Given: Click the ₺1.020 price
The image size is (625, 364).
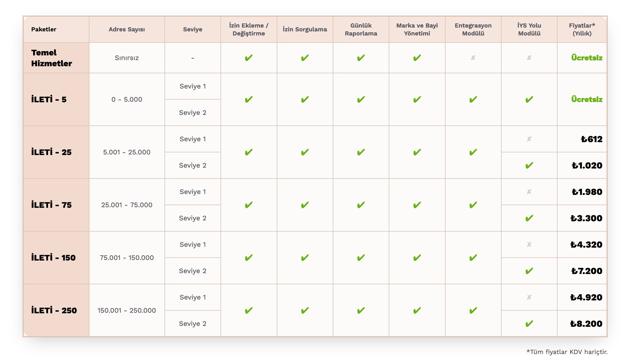Looking at the screenshot, I should point(587,166).
